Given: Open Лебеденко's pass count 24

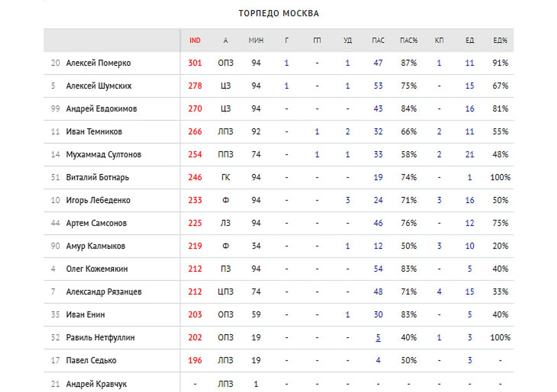Looking at the screenshot, I should coord(378,200).
